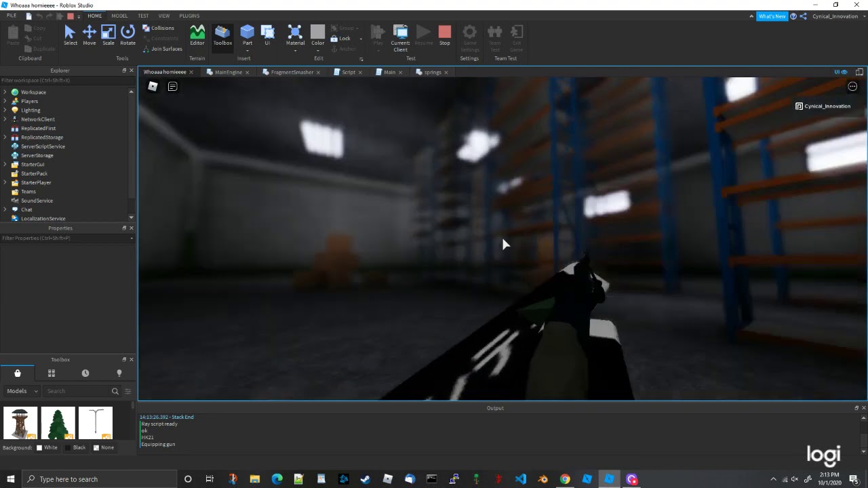Open Microsoft Edge from the taskbar
The height and width of the screenshot is (488, 868).
[277, 479]
